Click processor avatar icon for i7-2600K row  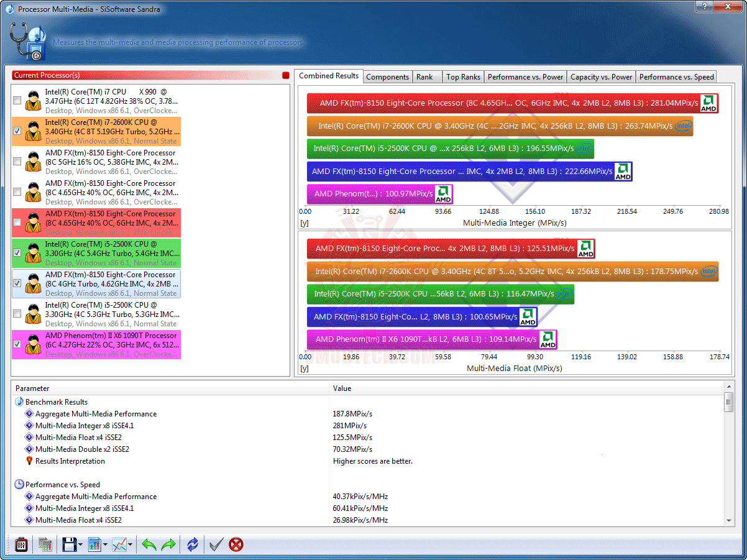point(33,131)
